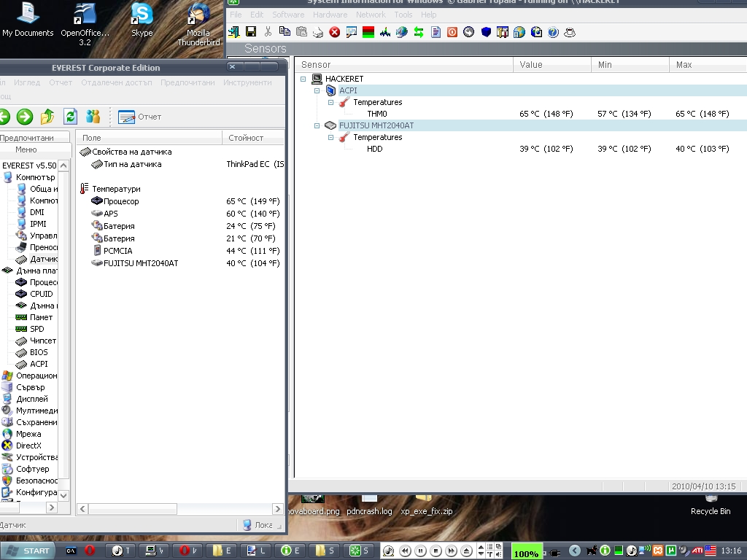Click the red X stop icon in SIW

335,32
